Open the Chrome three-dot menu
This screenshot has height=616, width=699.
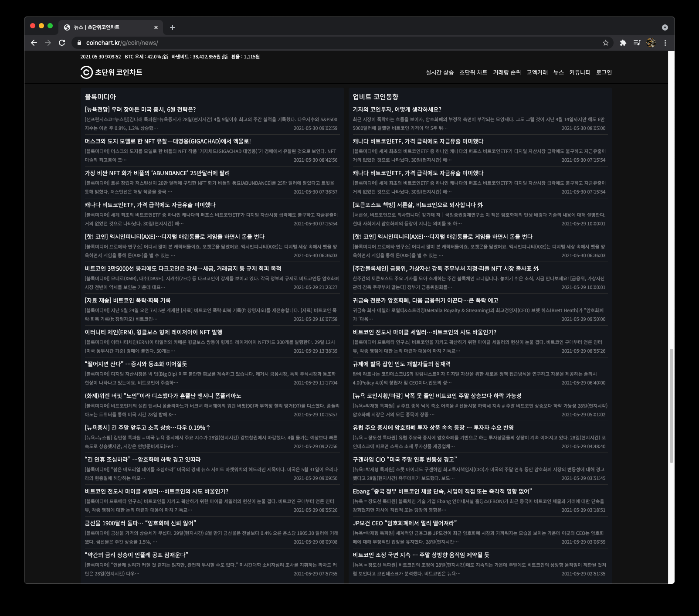click(x=665, y=43)
